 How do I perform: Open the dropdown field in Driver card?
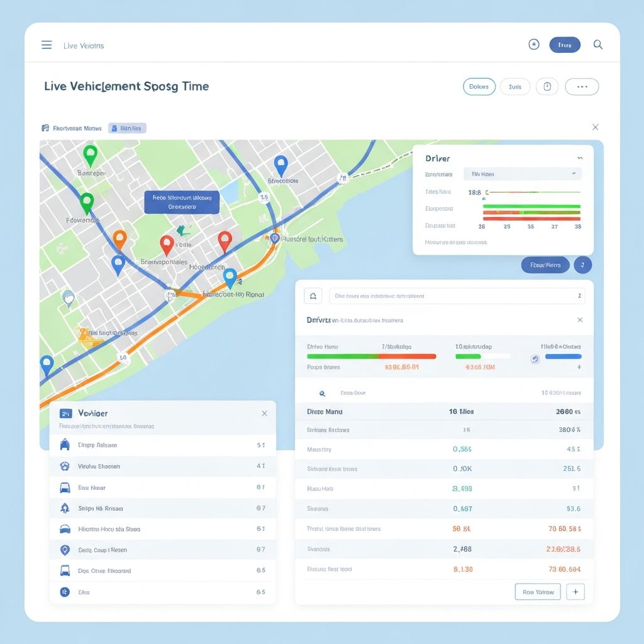coord(522,174)
